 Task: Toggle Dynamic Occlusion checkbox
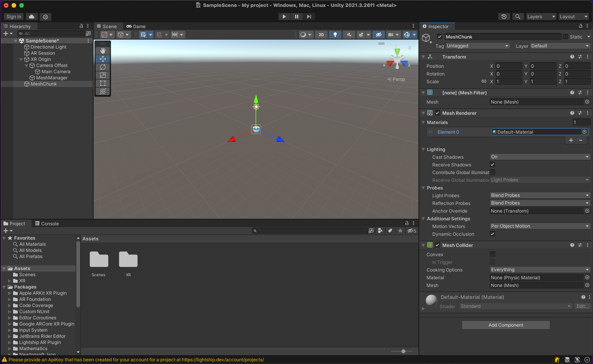pyautogui.click(x=492, y=234)
